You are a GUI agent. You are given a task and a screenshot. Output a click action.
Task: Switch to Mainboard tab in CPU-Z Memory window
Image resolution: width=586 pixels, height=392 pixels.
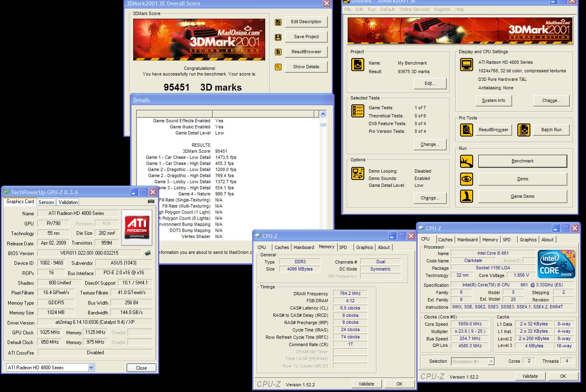tap(304, 247)
